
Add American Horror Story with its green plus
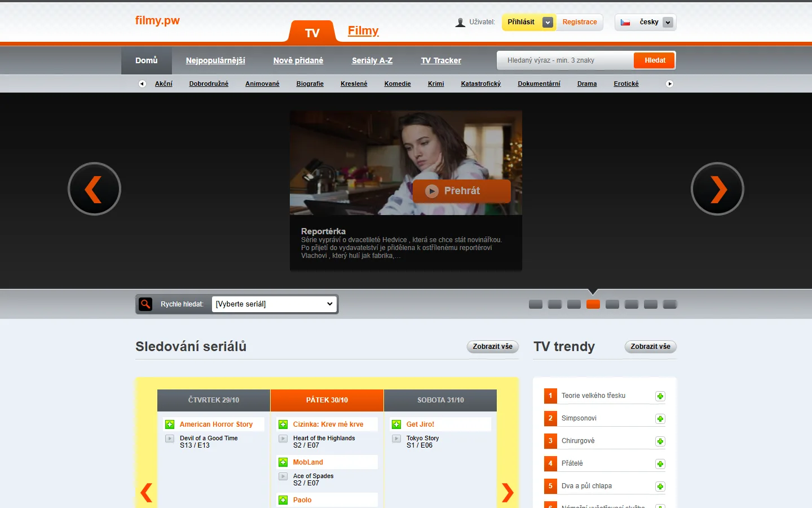tap(170, 424)
